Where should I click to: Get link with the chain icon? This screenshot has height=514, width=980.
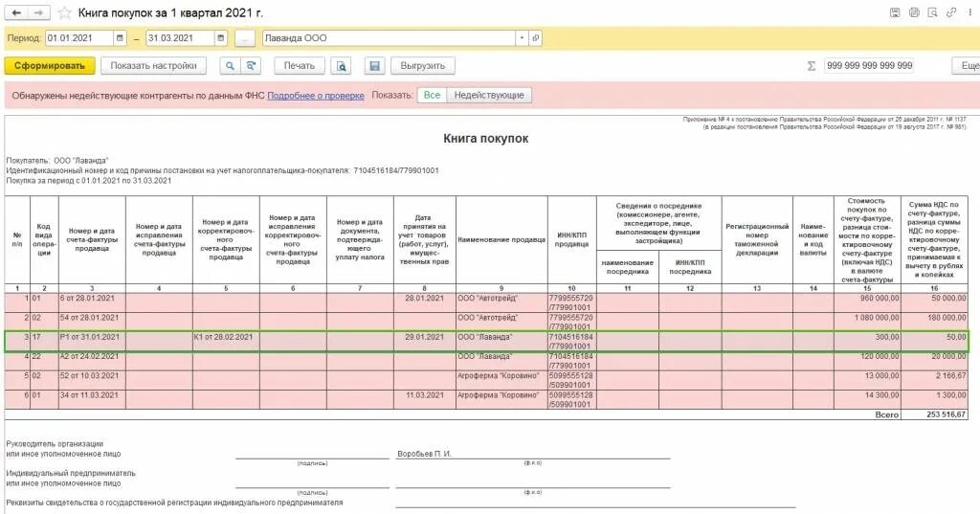951,12
